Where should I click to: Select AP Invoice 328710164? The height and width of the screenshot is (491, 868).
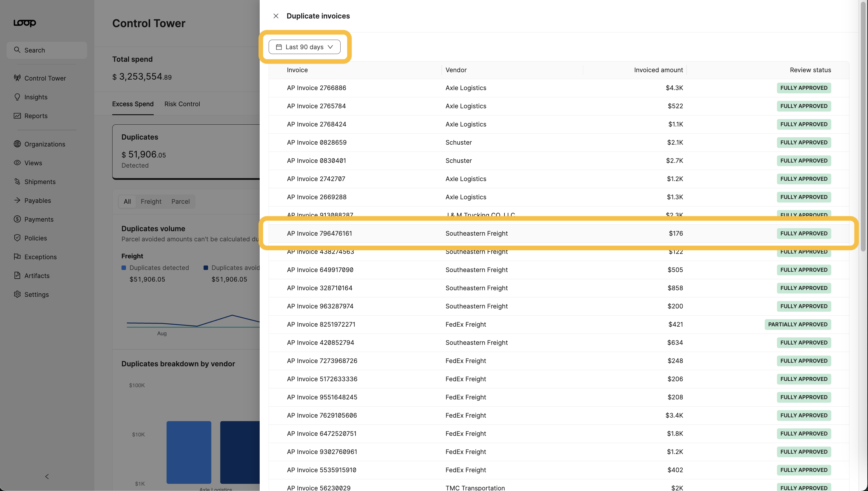pos(559,288)
